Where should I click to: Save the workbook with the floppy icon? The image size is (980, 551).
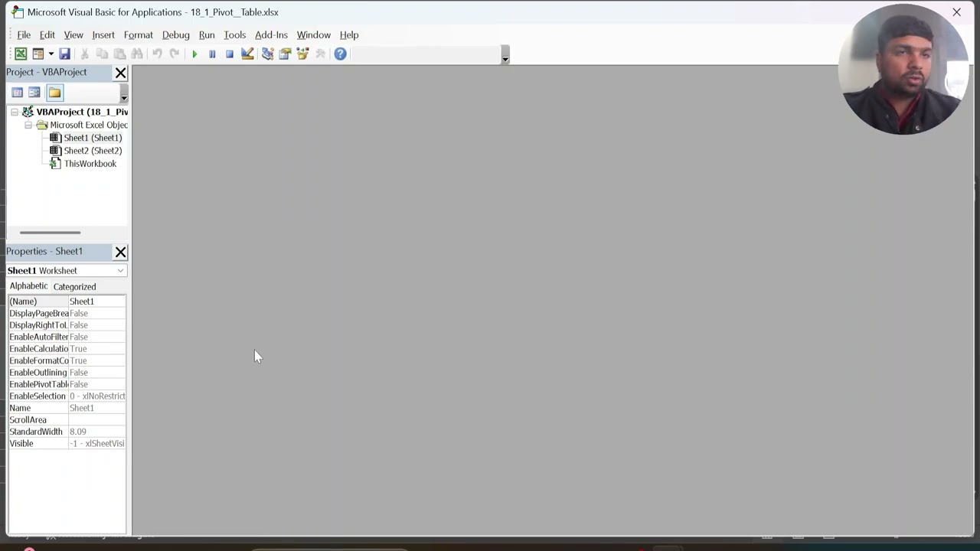[x=64, y=54]
